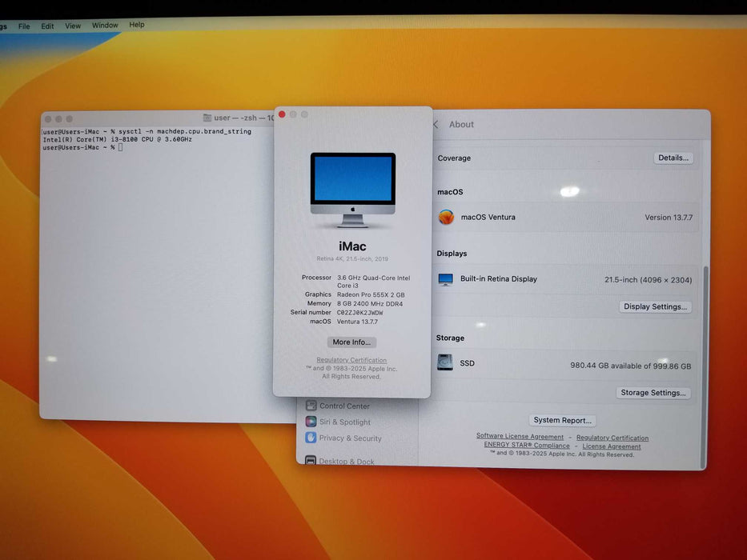Image resolution: width=747 pixels, height=560 pixels.
Task: Click 'Retina 4K, 21.5-inch, 2019' subtitle
Action: click(x=352, y=259)
